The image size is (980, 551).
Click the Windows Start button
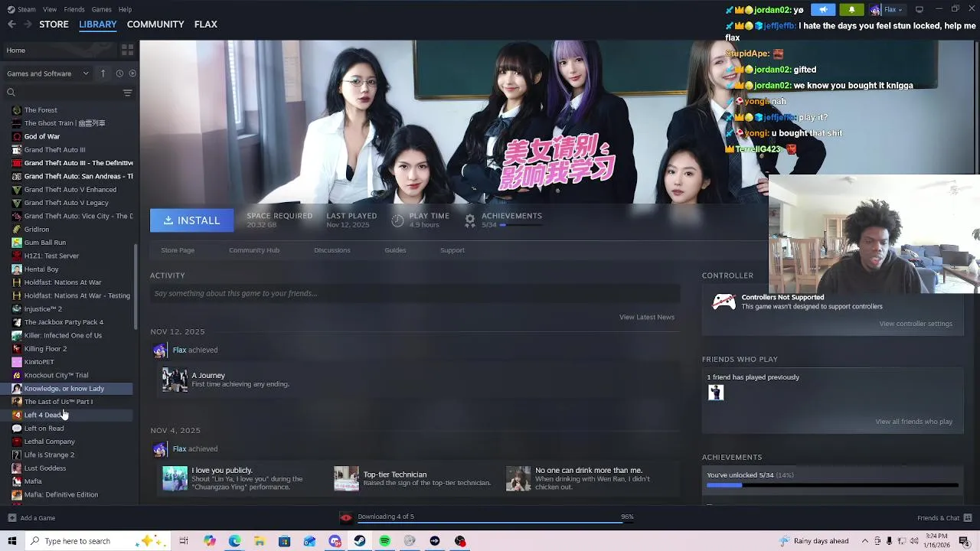pyautogui.click(x=11, y=541)
